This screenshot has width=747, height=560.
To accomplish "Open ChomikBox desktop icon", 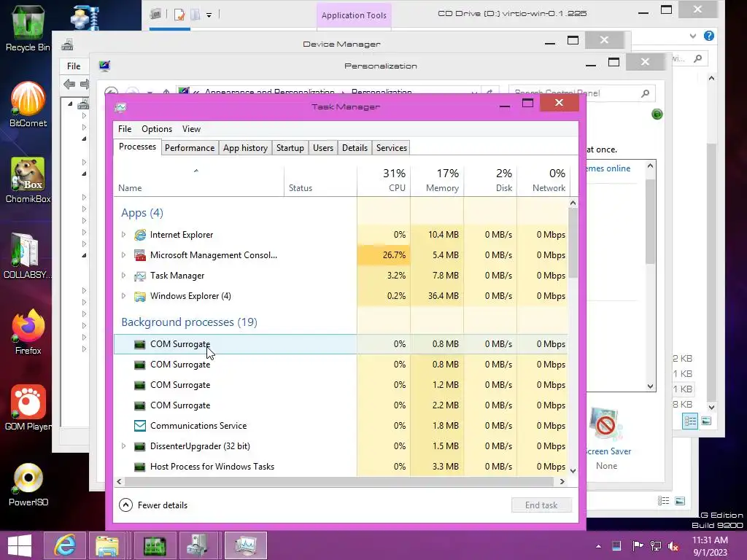I will point(28,180).
